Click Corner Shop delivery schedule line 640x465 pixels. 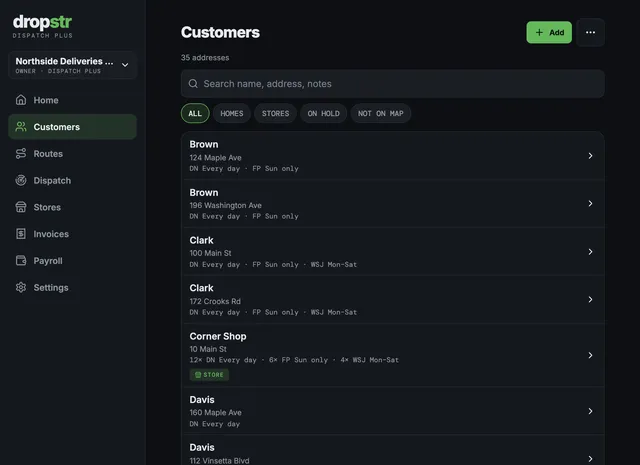pos(294,360)
